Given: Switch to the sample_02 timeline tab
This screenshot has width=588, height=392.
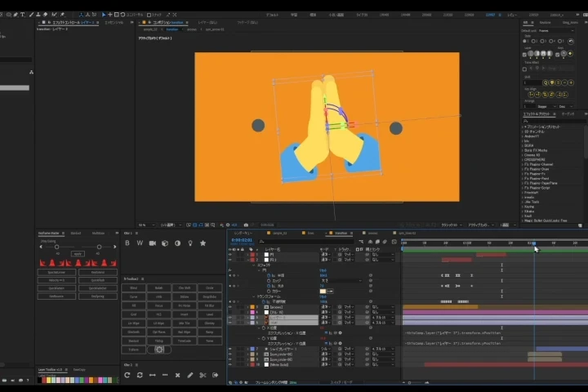Looking at the screenshot, I should pyautogui.click(x=279, y=233).
